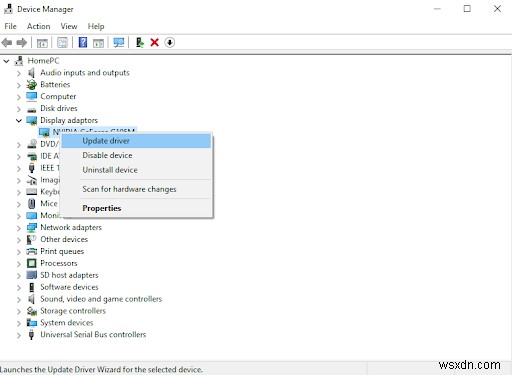
Task: Select the SD host adapters label
Action: 69,275
